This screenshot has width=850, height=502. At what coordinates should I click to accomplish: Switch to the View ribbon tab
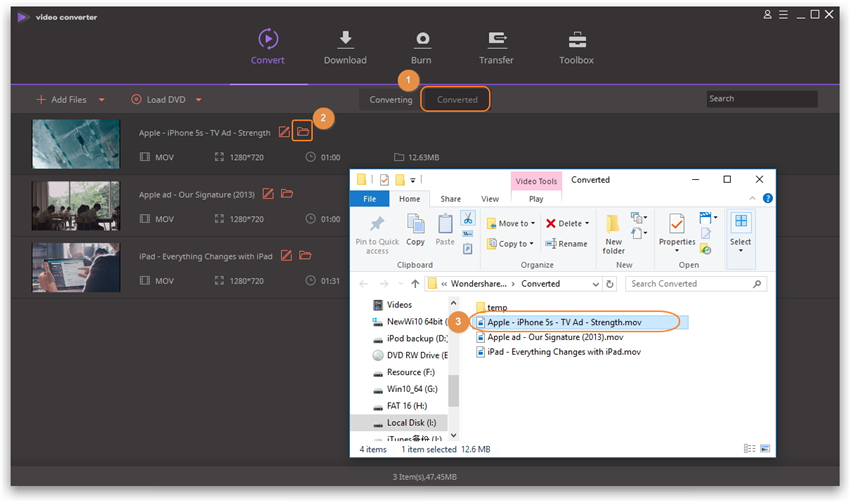(x=490, y=199)
